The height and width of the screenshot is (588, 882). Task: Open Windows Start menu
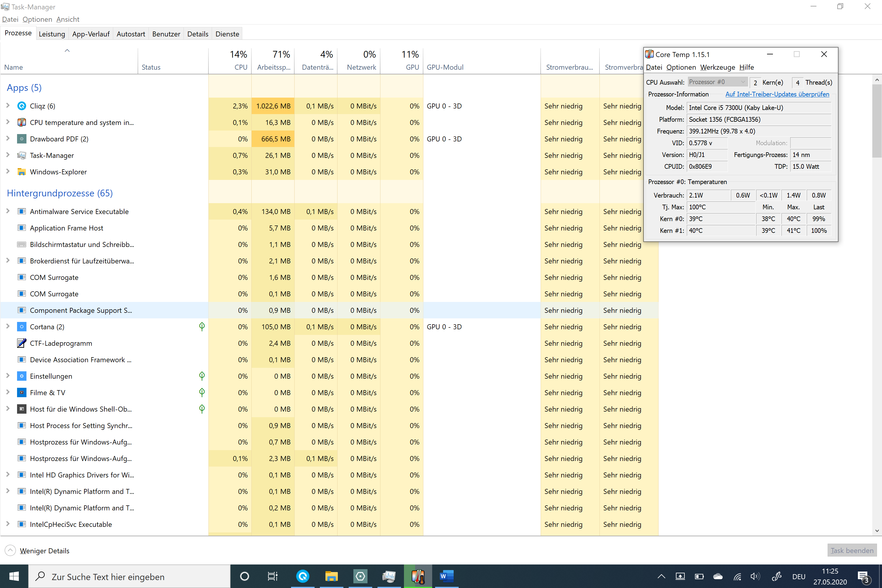pos(14,576)
